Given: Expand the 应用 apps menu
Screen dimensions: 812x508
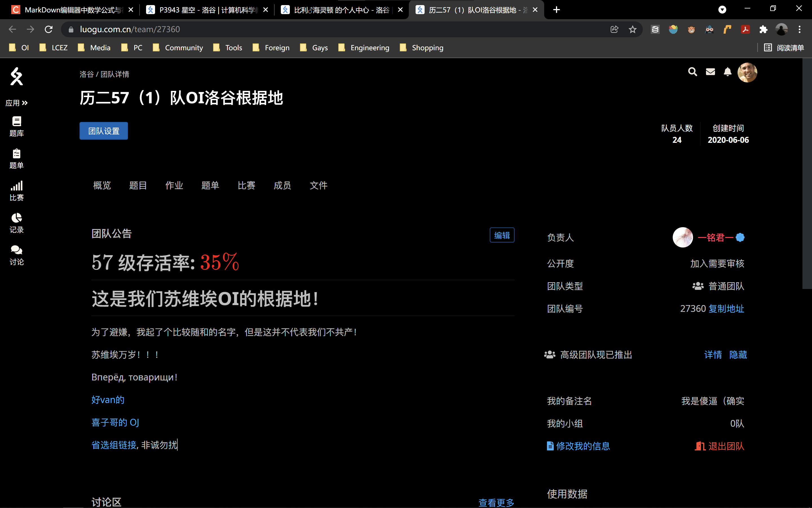Looking at the screenshot, I should click(x=16, y=103).
